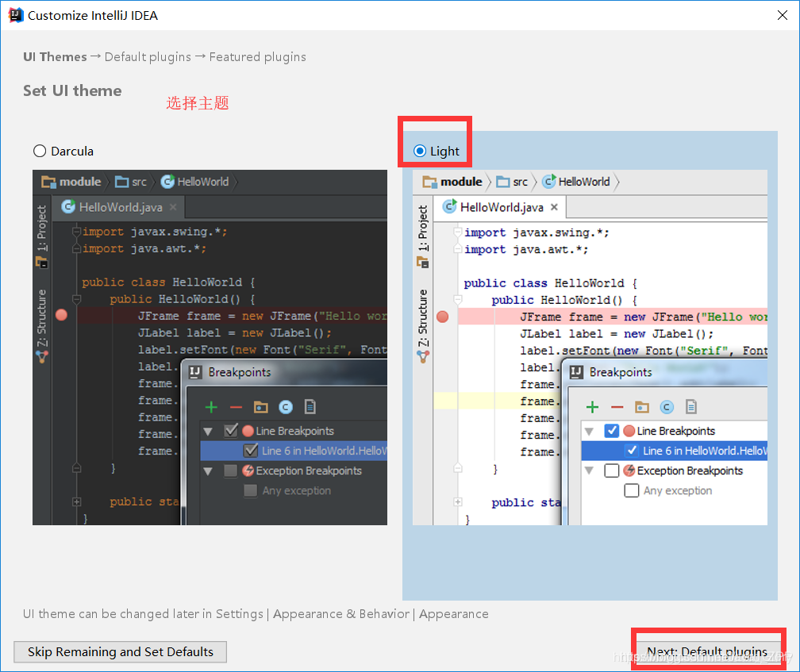Toggle Line 6 checkbox in Darcula preview

(251, 450)
